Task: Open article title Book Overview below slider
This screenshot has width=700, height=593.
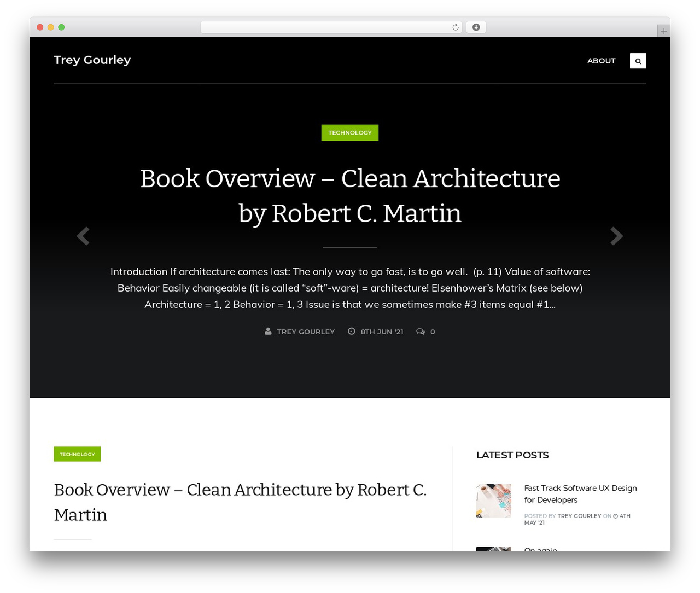Action: click(241, 502)
